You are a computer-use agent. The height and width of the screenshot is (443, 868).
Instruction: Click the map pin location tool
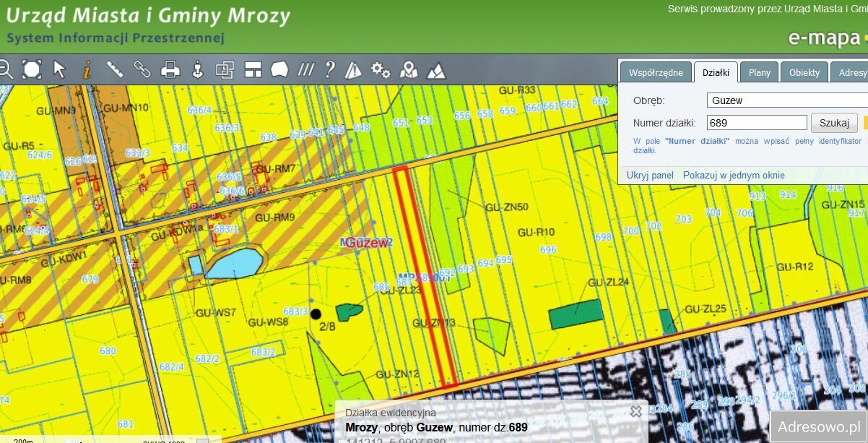409,69
